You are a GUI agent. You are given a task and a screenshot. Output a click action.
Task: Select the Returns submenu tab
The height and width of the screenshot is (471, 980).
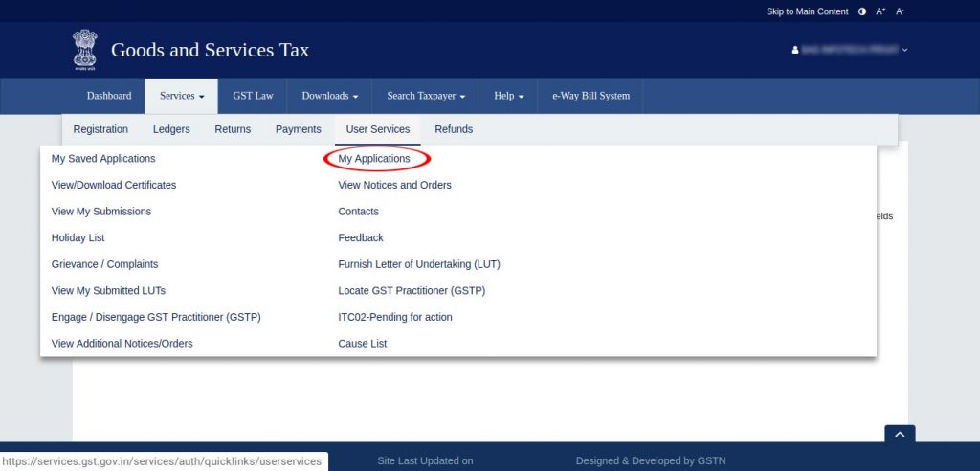(233, 129)
